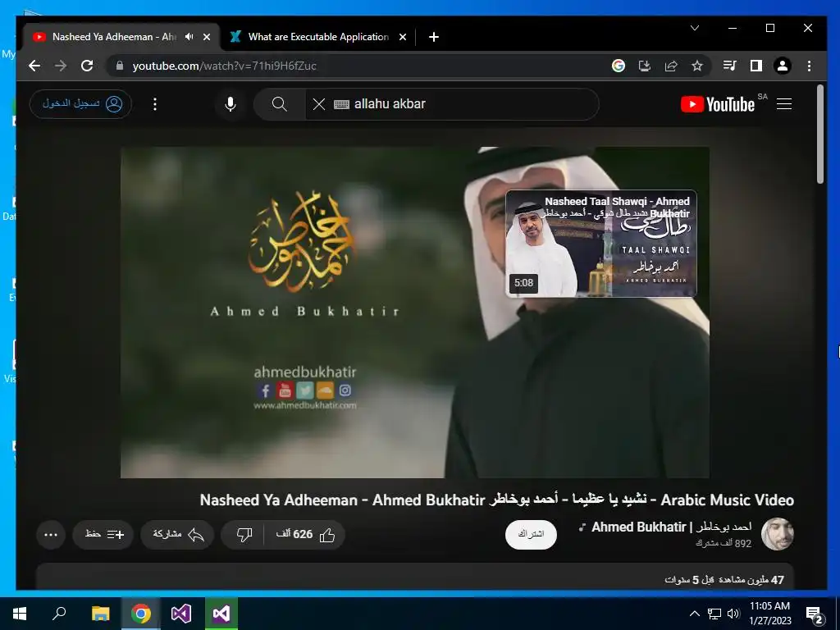This screenshot has height=630, width=840.
Task: Open the on-screen keyboard icon in search
Action: tap(341, 104)
